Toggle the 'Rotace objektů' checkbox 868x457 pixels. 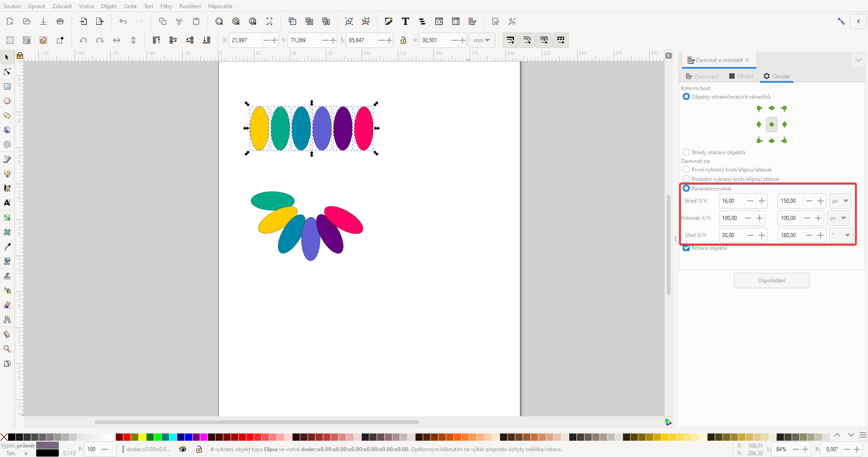pos(687,248)
